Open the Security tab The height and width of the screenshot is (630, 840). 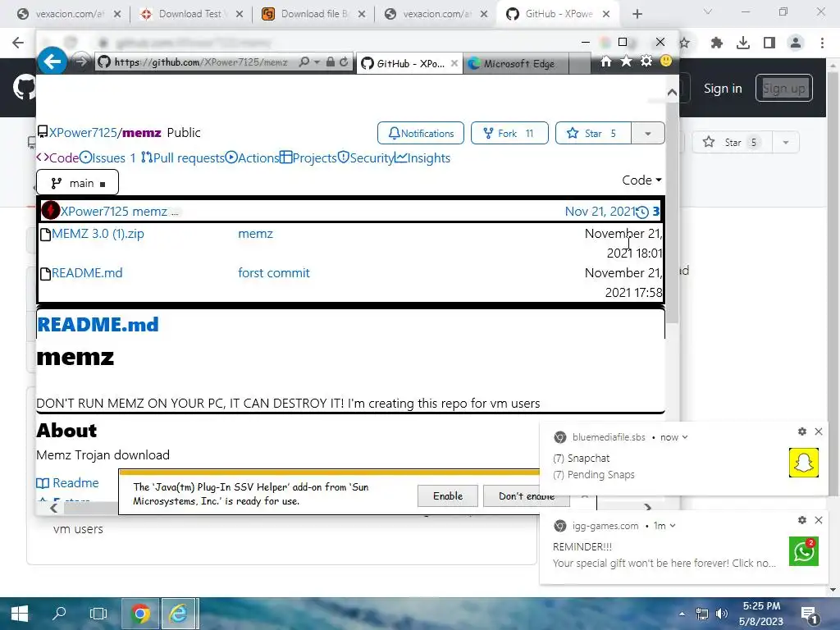[x=366, y=158]
